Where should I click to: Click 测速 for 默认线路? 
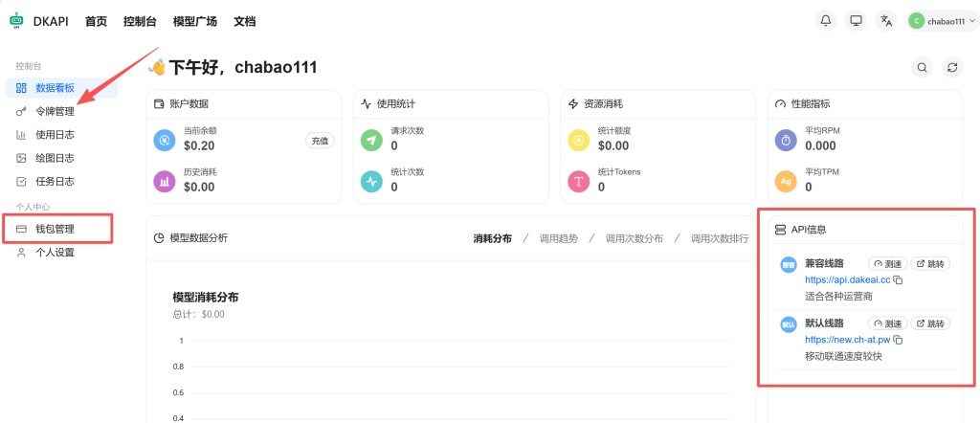887,323
